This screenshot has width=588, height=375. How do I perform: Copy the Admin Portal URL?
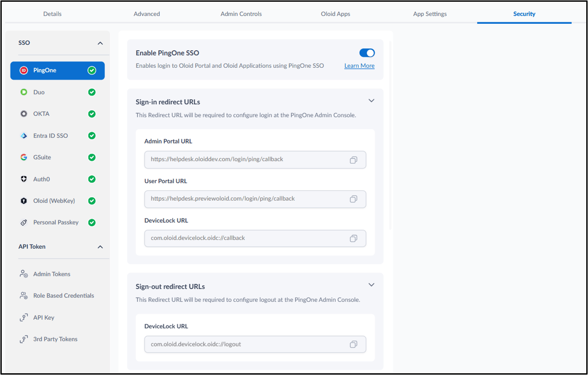pyautogui.click(x=353, y=160)
